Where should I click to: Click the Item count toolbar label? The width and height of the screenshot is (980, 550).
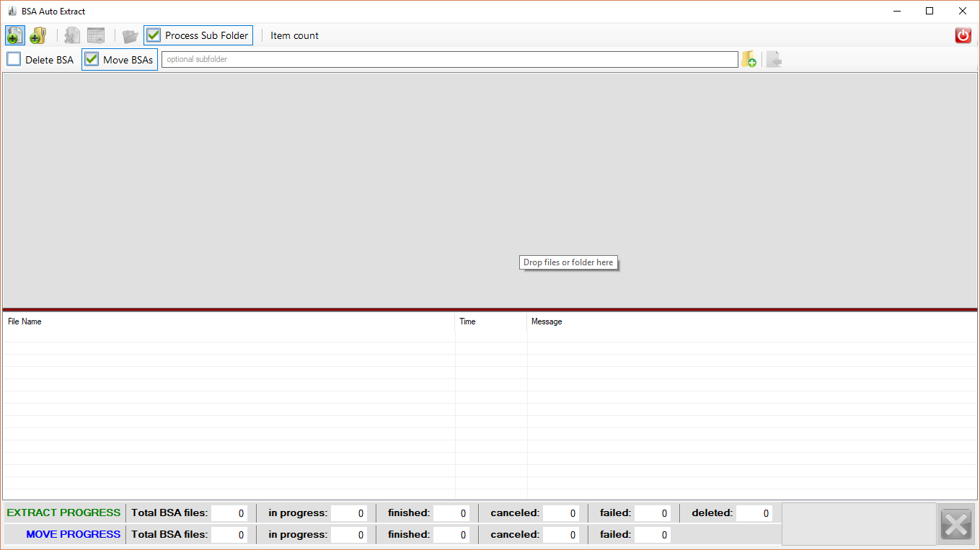click(294, 35)
